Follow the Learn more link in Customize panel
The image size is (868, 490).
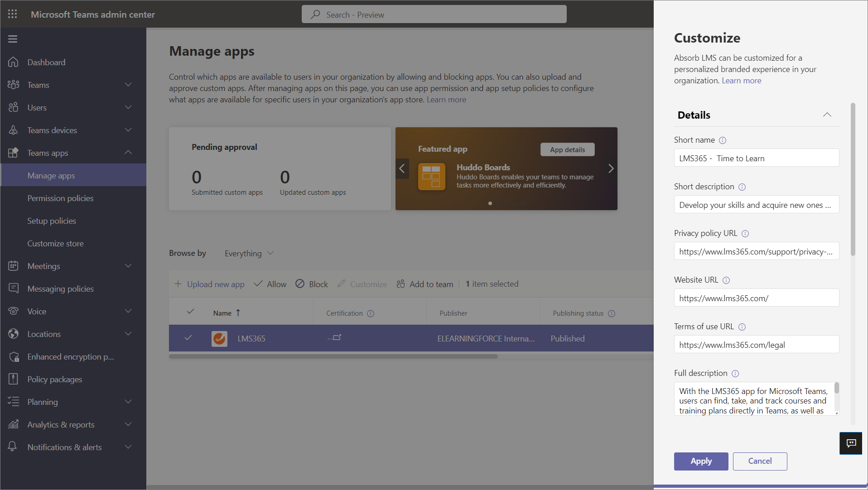[741, 81]
